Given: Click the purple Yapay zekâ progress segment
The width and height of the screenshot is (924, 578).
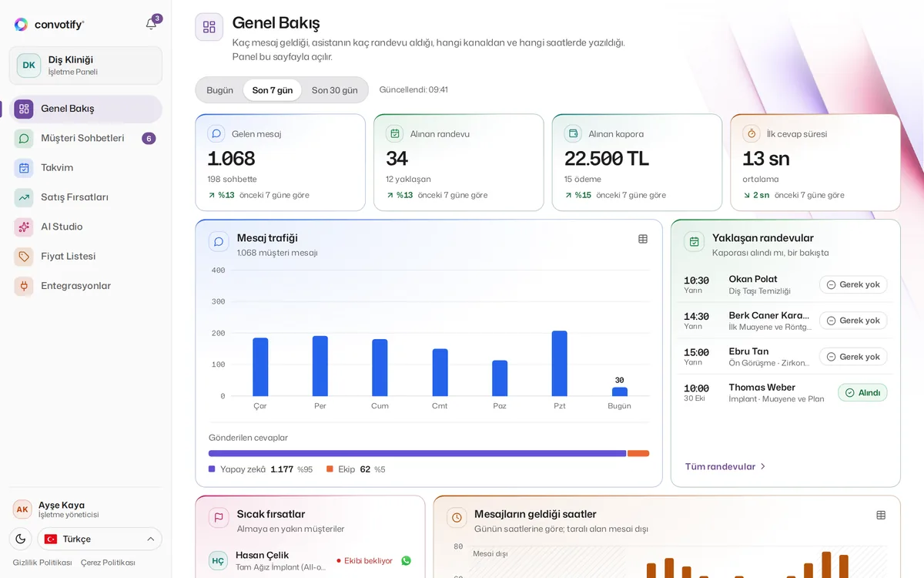Looking at the screenshot, I should 417,453.
